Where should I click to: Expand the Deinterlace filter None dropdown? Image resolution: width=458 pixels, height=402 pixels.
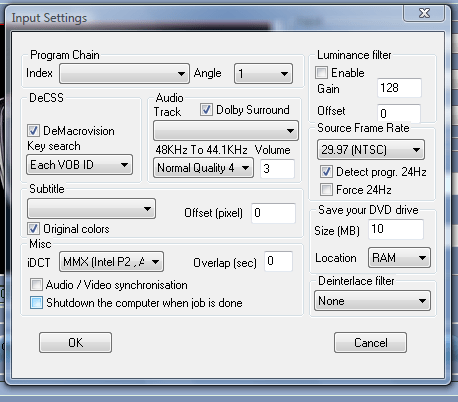tap(372, 301)
